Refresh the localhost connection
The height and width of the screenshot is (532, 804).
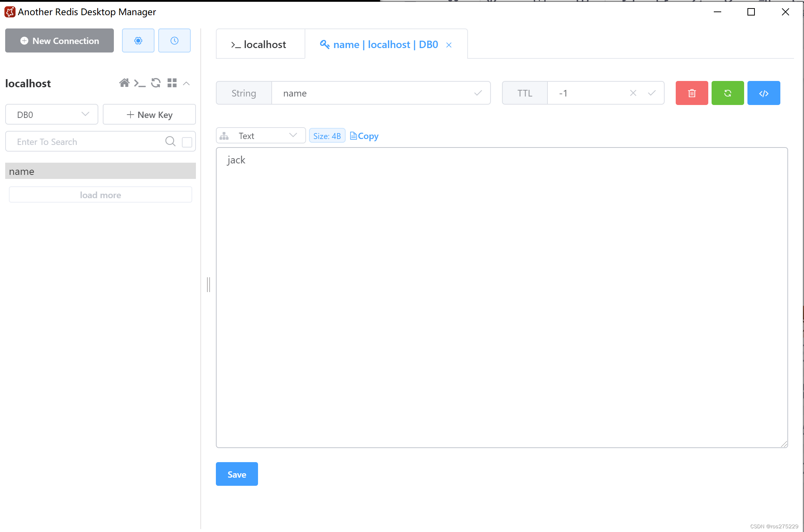(x=156, y=83)
